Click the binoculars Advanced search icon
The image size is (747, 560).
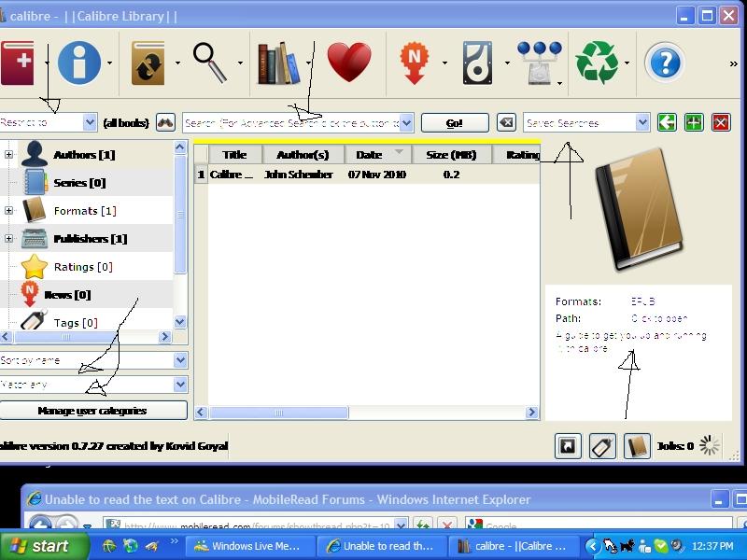tap(165, 122)
